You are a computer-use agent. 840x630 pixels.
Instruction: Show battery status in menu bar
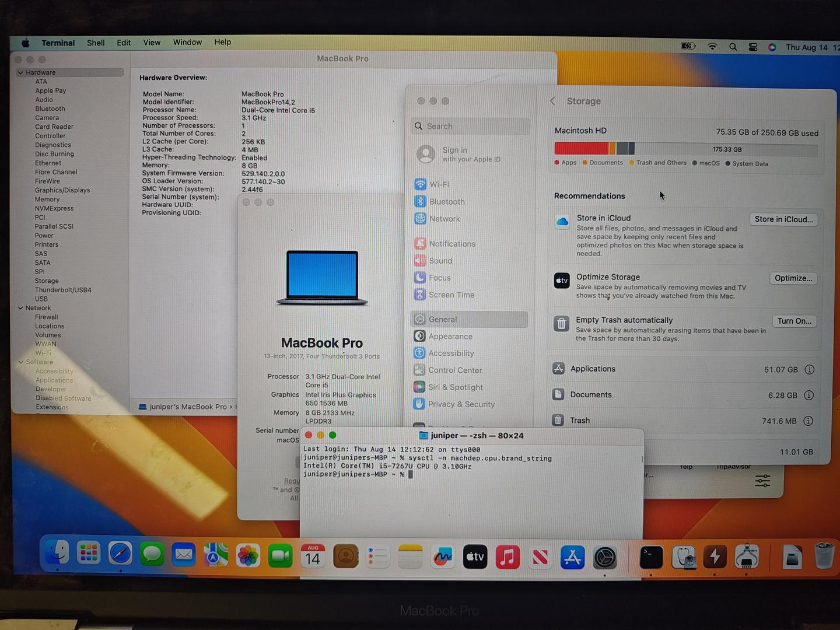688,46
